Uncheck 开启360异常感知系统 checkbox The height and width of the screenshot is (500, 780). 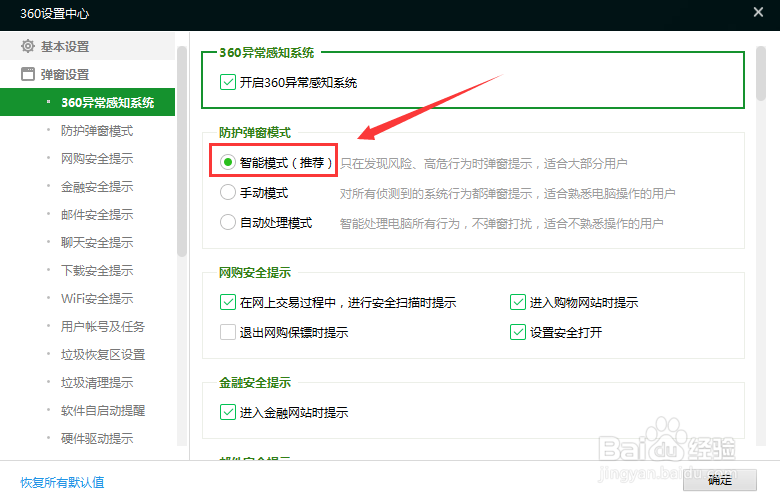tap(228, 82)
